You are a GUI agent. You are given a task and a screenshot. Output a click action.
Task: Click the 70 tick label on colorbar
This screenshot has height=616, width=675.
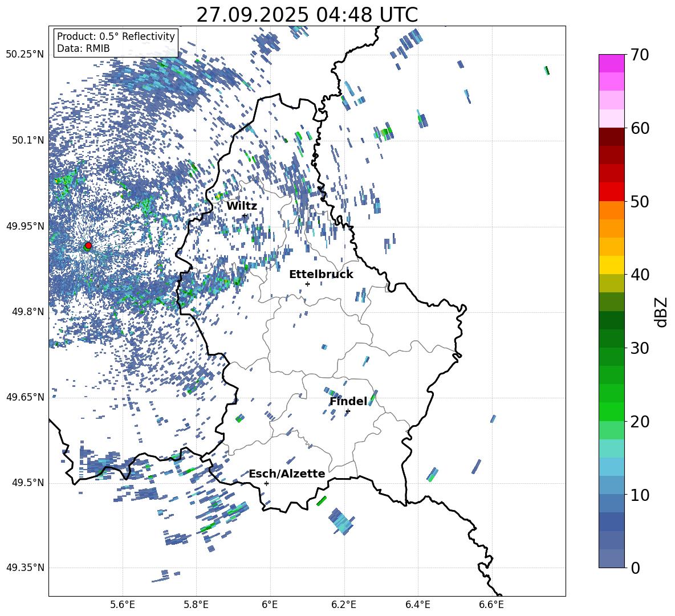pos(641,55)
